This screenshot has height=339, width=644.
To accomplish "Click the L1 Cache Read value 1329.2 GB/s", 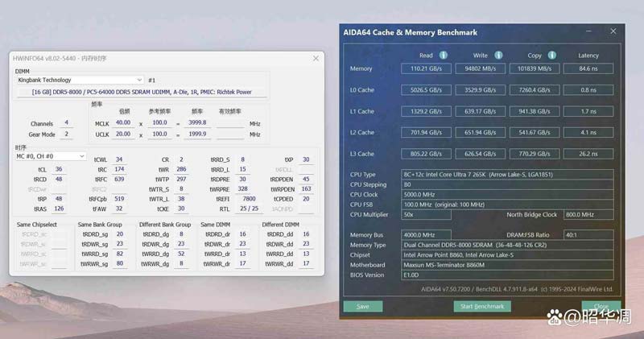I will [426, 111].
